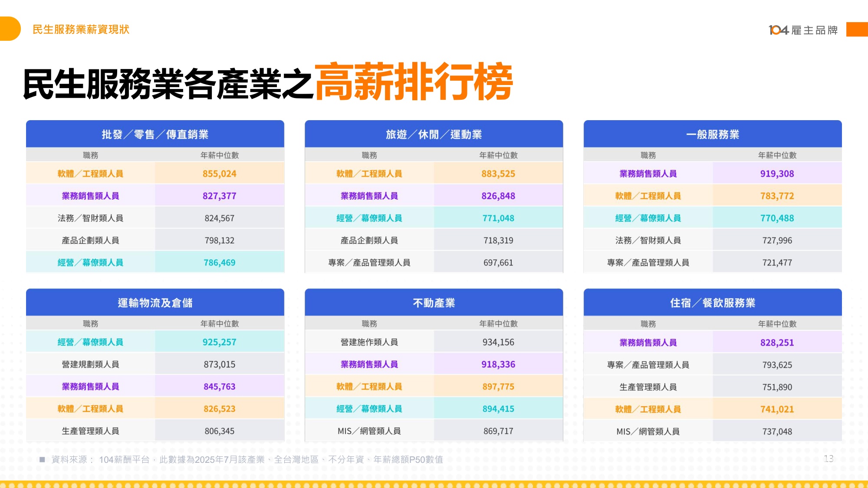This screenshot has width=868, height=488.
Task: Select the 運輸物流及倉儲 table header
Action: point(155,303)
